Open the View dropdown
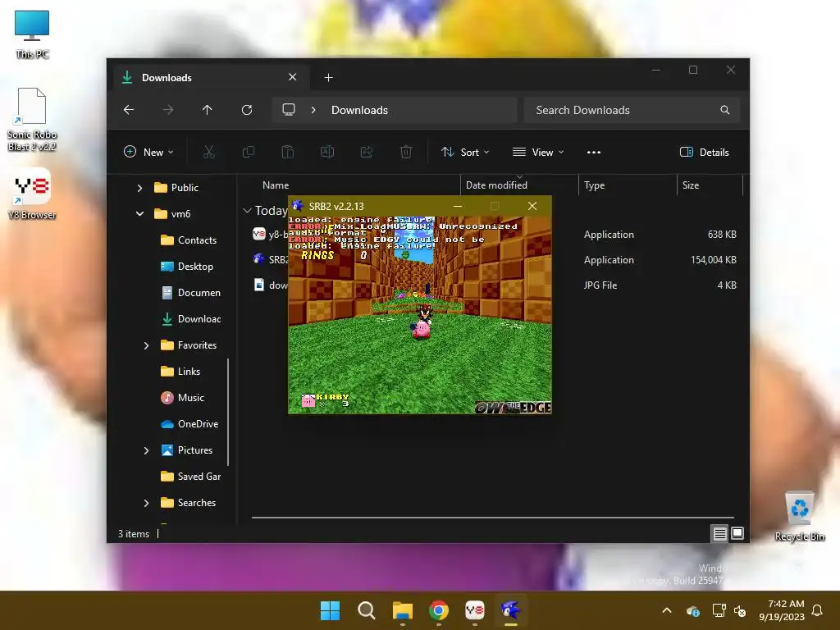Screen dimensions: 840x630 538,152
